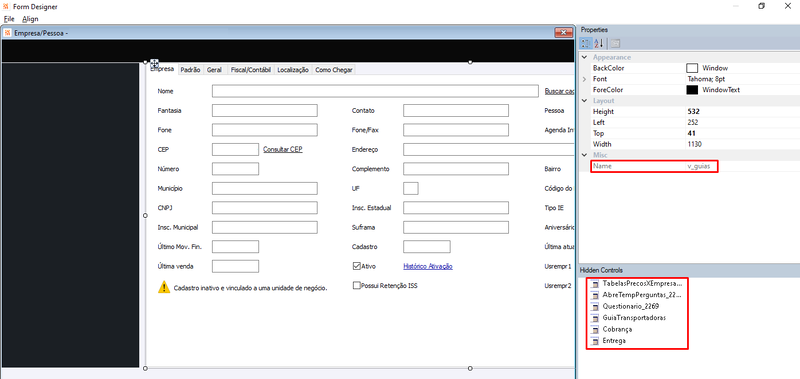This screenshot has height=379, width=800.
Task: Click the Município input field
Action: tap(265, 188)
